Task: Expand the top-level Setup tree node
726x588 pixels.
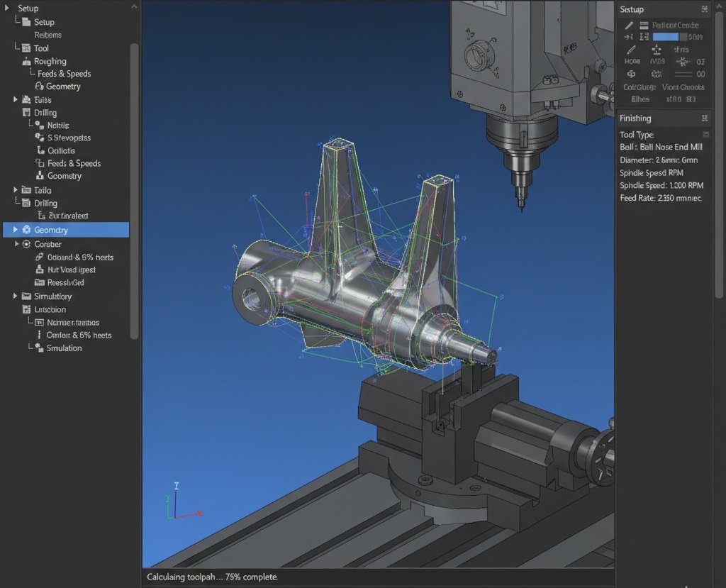Action: pos(7,8)
